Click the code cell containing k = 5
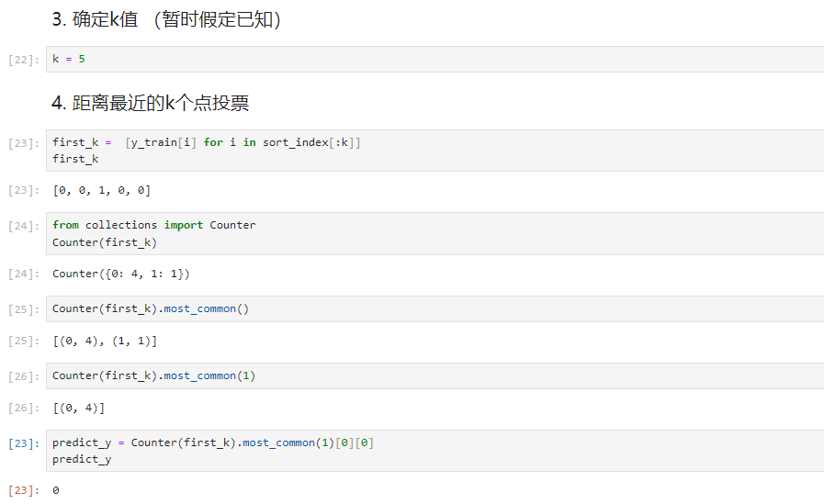This screenshot has width=824, height=504. coord(435,60)
